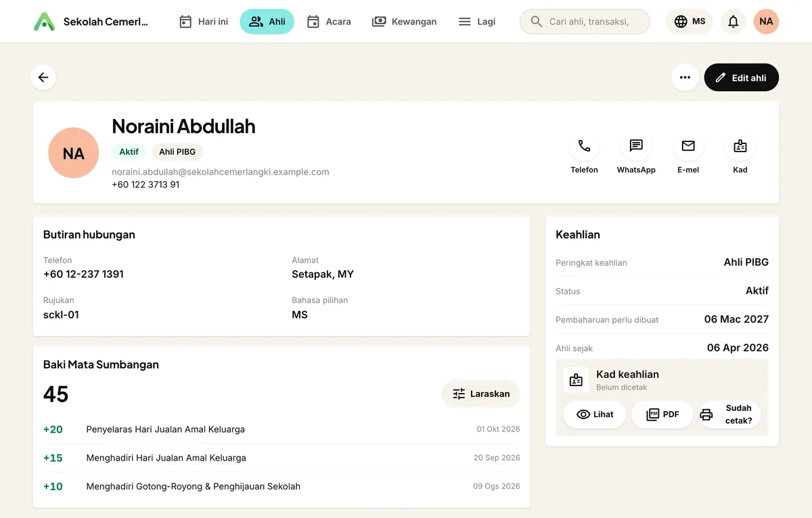Click the sckl-01 reference value
The image size is (812, 518).
click(61, 314)
